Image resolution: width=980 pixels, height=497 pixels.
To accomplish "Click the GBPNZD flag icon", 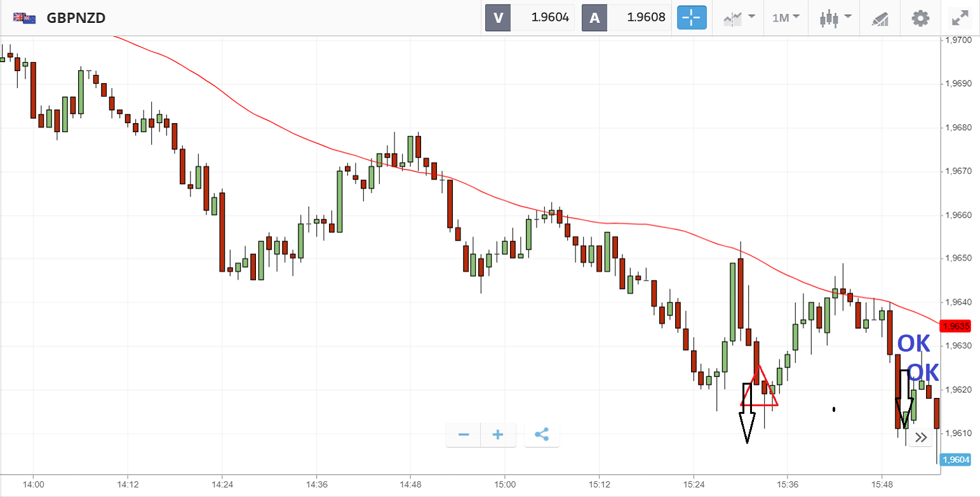I will pyautogui.click(x=24, y=18).
